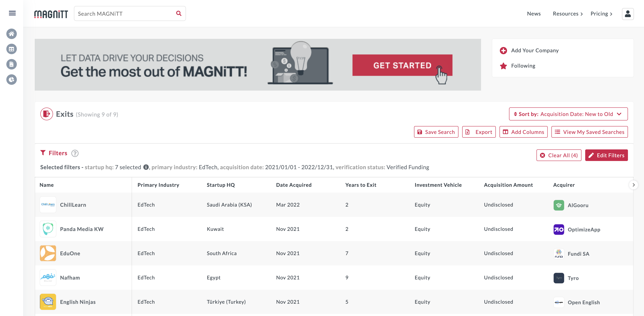Image resolution: width=644 pixels, height=316 pixels.
Task: Click the Years to Exit column header
Action: (360, 185)
